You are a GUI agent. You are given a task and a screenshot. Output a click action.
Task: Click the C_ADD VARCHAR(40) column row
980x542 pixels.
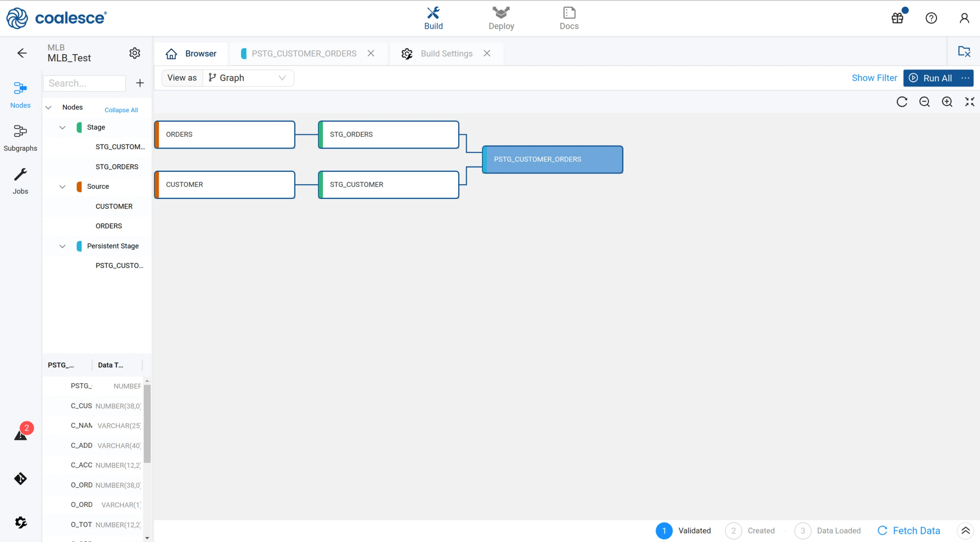[93, 446]
